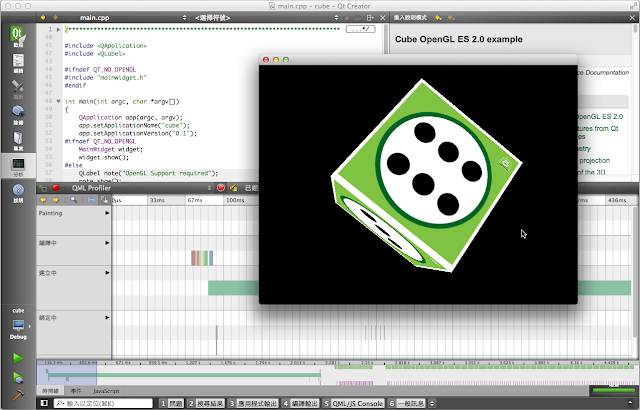Click the 67ms label on timeline ruler
The width and height of the screenshot is (640, 410).
(x=195, y=200)
